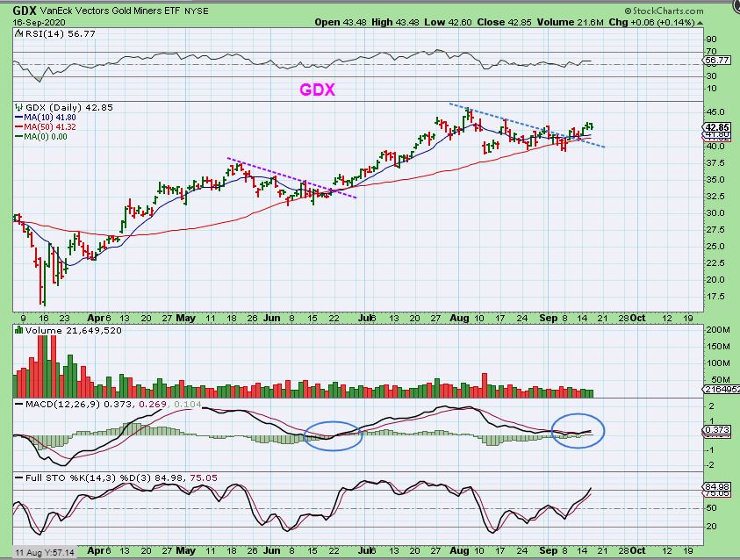Click the MA(10) 41.80 legend text
The image size is (740, 560).
50,118
